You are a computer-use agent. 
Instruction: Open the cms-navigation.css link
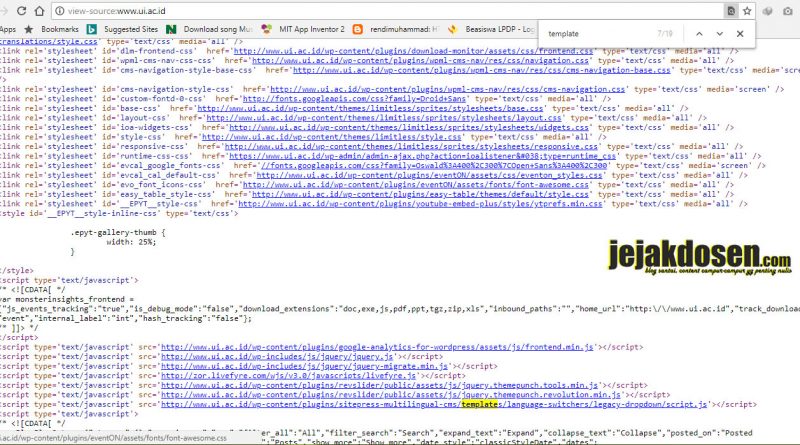coord(447,89)
